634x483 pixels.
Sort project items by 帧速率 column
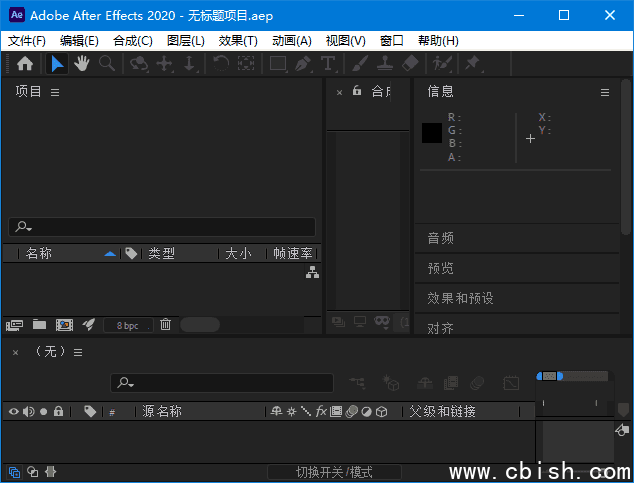pyautogui.click(x=292, y=253)
